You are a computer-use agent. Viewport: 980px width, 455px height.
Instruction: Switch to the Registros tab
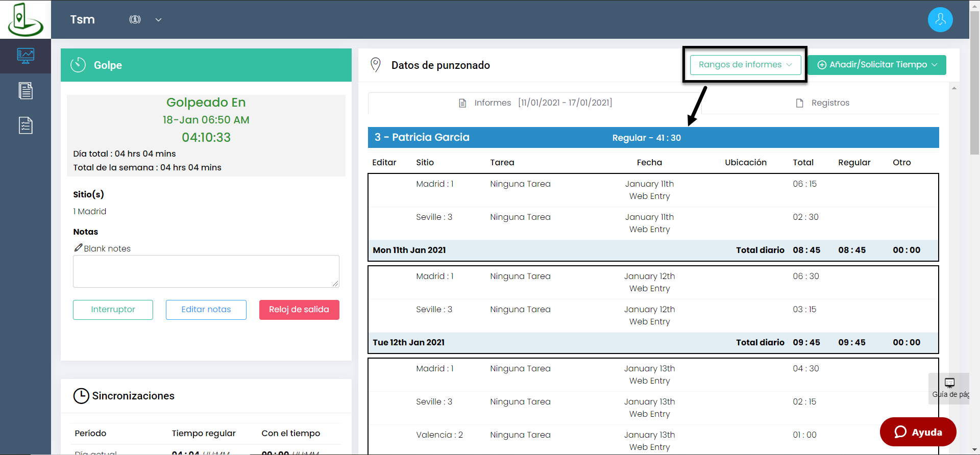click(822, 103)
